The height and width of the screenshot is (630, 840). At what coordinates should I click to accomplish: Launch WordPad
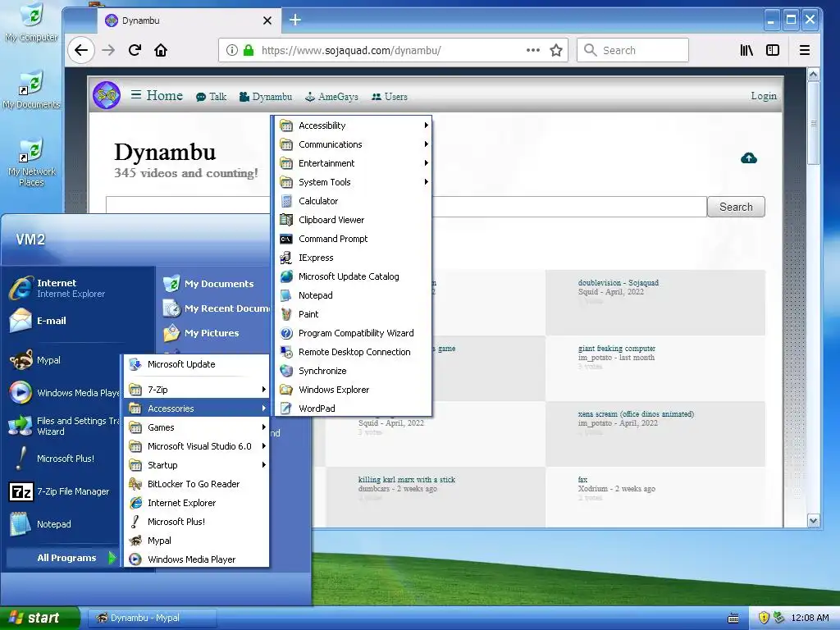[353, 409]
